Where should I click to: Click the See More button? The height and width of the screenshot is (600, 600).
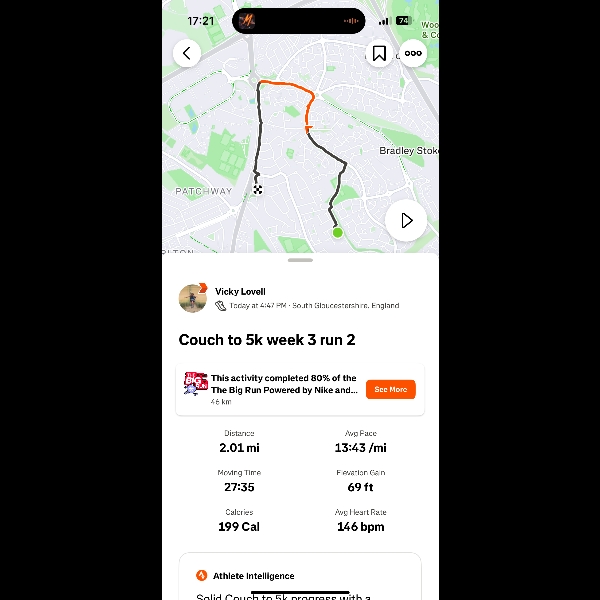[391, 390]
